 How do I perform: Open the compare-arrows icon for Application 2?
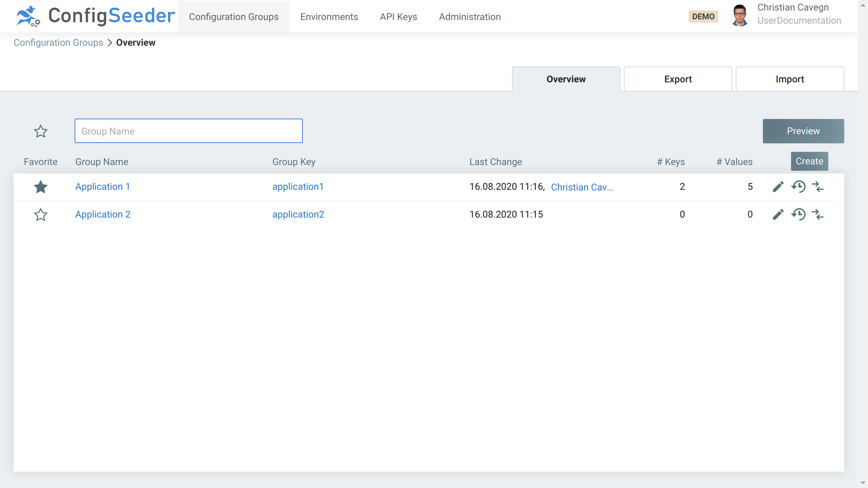coord(818,214)
